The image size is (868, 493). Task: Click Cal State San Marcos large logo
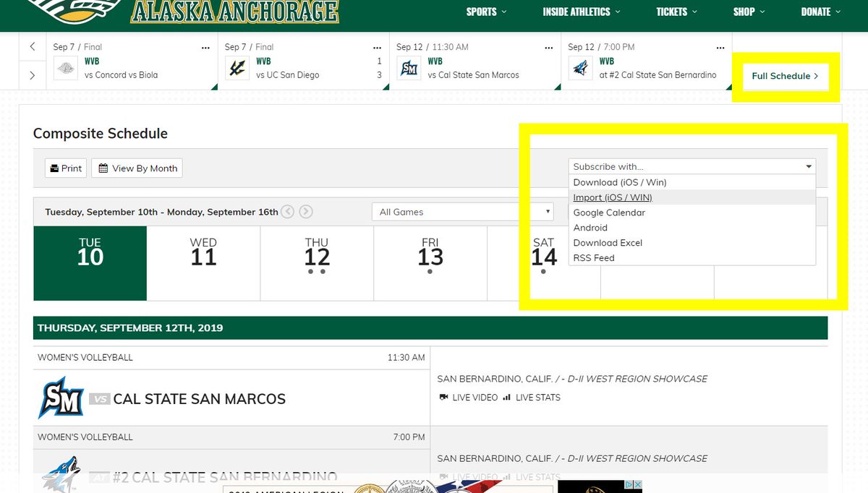[x=61, y=398]
